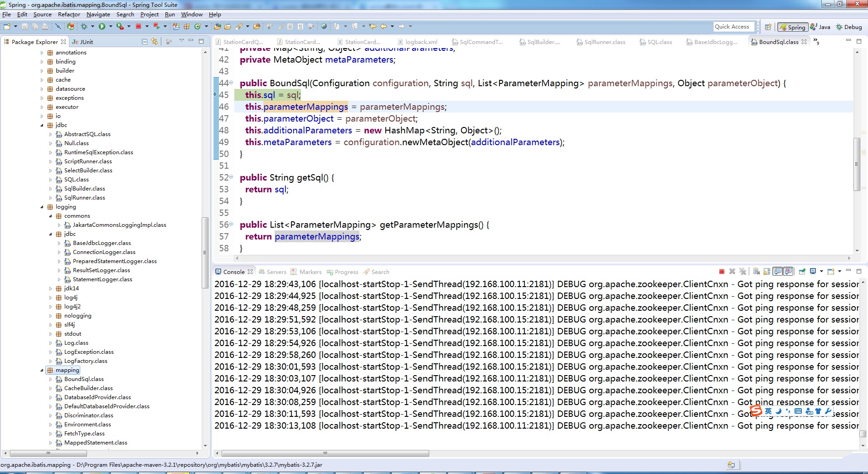Viewport: 868px width, 474px height.
Task: Switch to the Debug perspective
Action: click(849, 27)
